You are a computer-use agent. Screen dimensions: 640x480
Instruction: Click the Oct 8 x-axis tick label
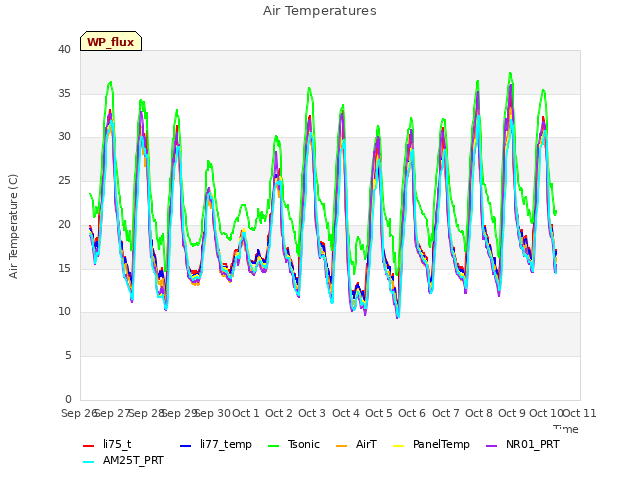tap(479, 413)
